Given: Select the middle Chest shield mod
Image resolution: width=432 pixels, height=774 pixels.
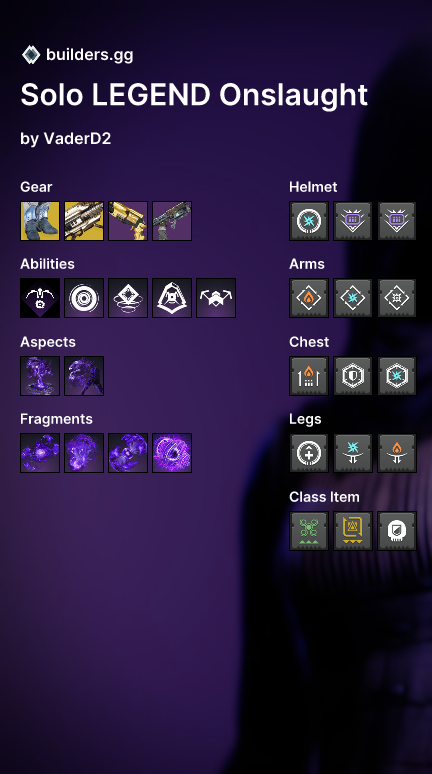Looking at the screenshot, I should pyautogui.click(x=353, y=376).
